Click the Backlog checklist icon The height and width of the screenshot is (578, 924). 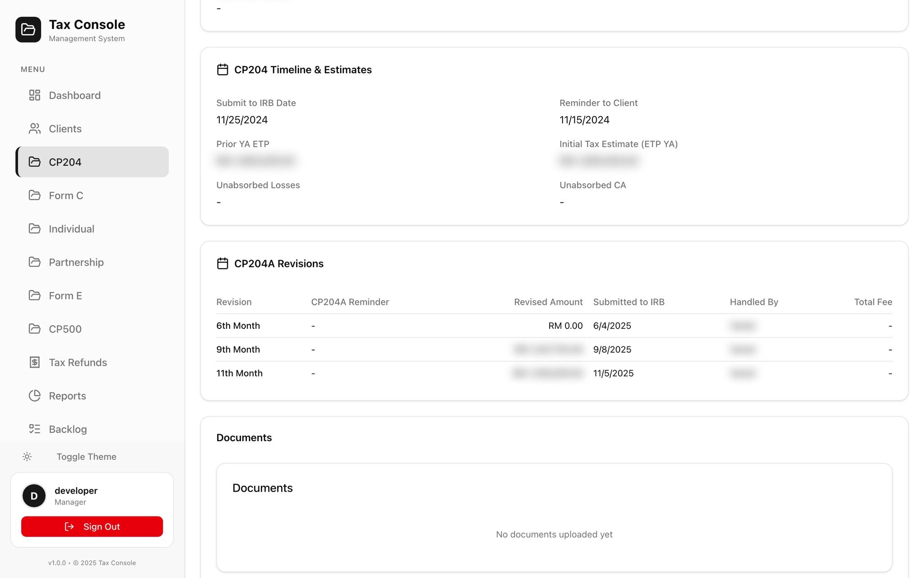(35, 429)
